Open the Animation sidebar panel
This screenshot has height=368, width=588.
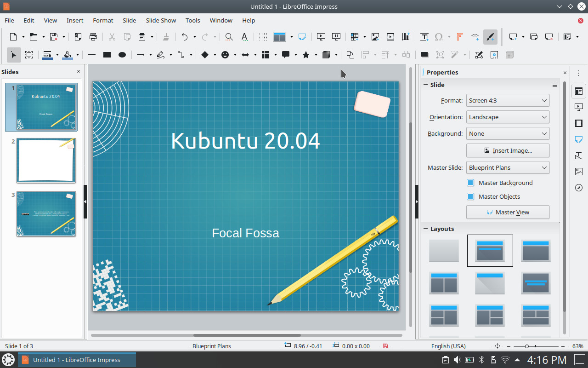[x=578, y=123]
